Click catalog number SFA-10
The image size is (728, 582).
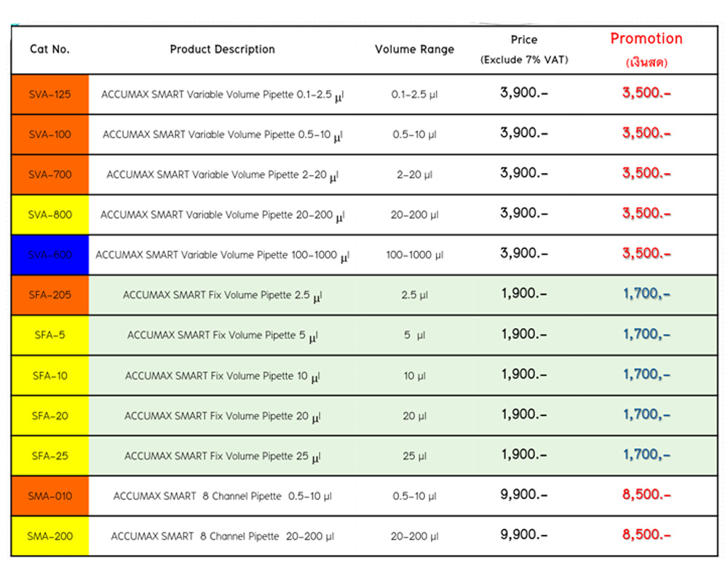coord(50,375)
